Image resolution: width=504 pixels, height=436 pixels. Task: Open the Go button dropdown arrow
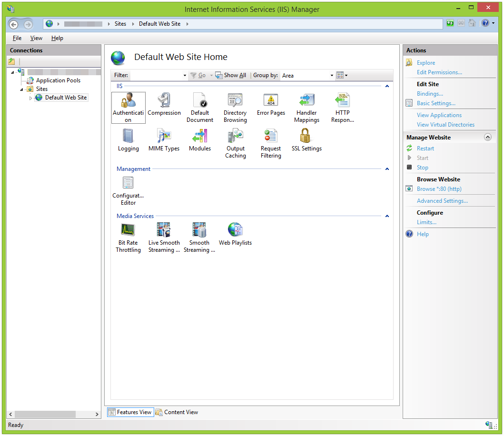pos(211,75)
